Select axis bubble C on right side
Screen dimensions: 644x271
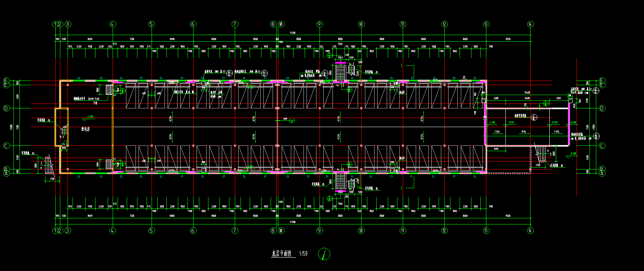coord(602,146)
